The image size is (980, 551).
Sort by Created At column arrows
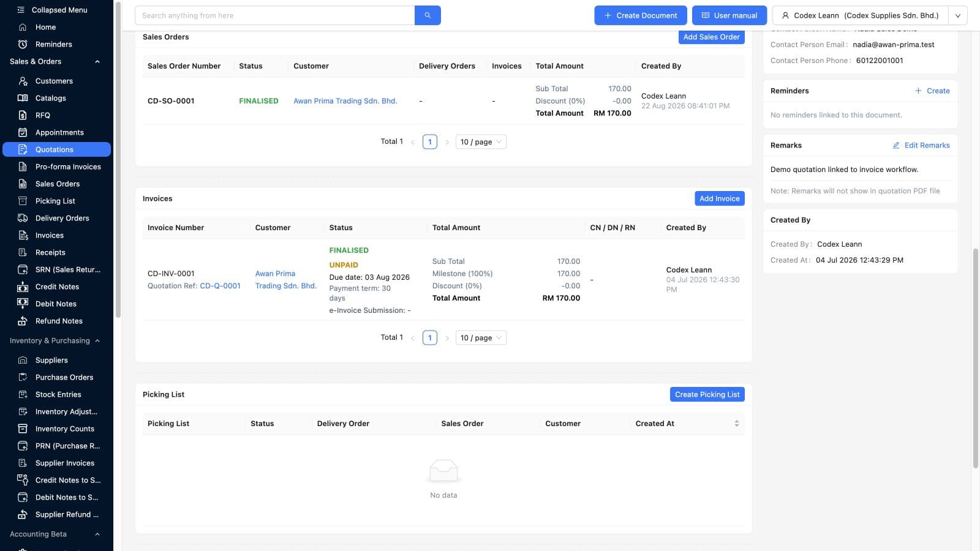736,424
